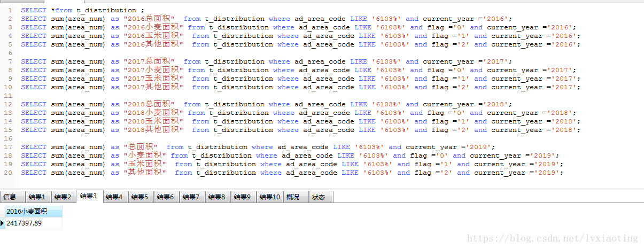Click line number 20 in the gutter
Viewport: 644px width, 249px height.
pos(7,173)
